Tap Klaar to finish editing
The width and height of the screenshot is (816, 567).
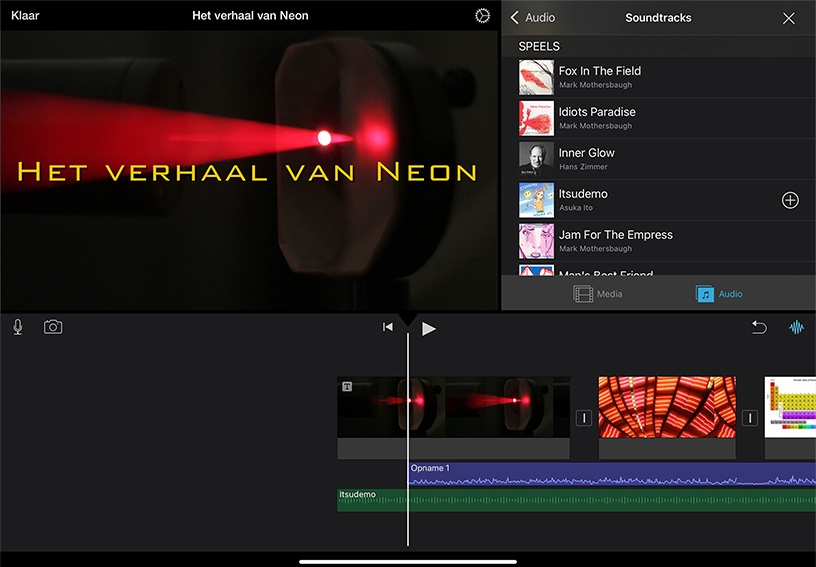25,16
